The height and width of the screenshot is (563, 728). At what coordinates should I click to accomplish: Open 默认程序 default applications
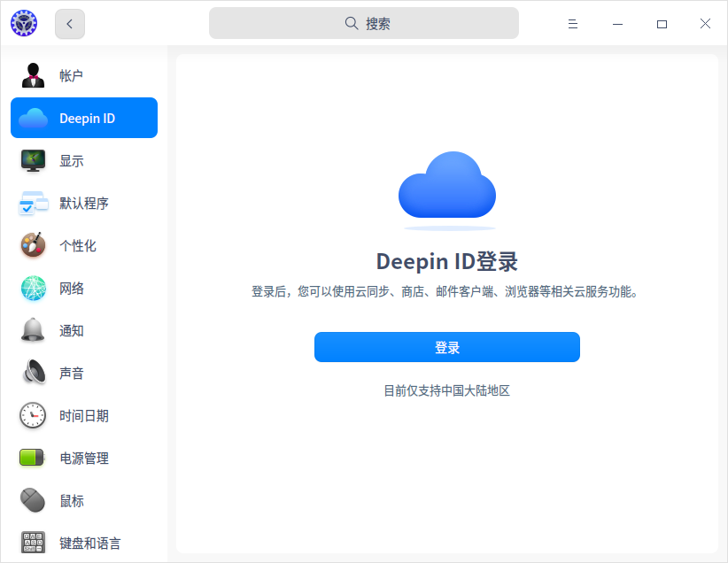tap(84, 203)
